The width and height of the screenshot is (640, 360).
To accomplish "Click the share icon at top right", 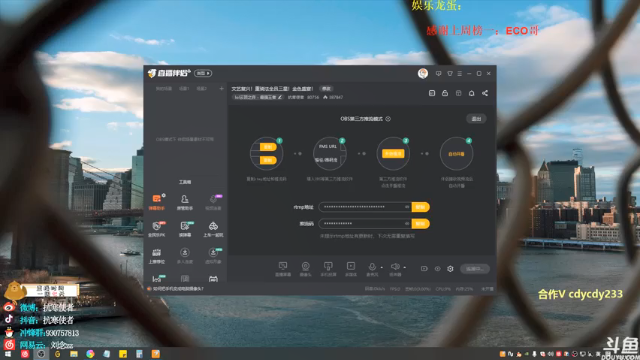I will point(485,93).
